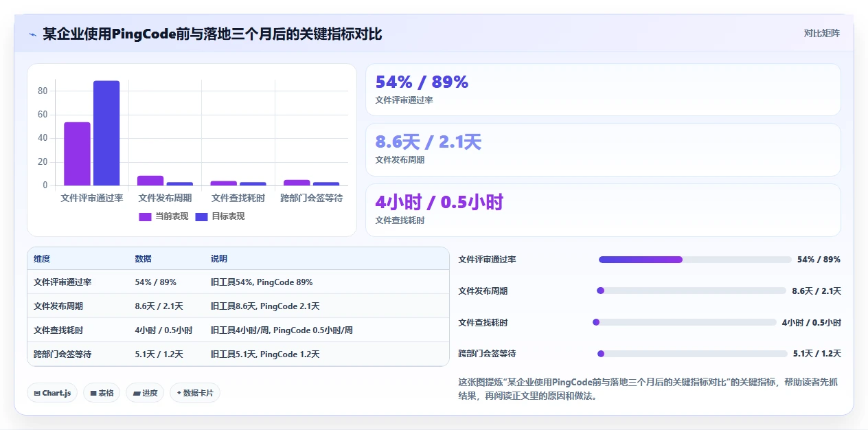Click the 说明 table column header
The height and width of the screenshot is (430, 868).
(219, 259)
